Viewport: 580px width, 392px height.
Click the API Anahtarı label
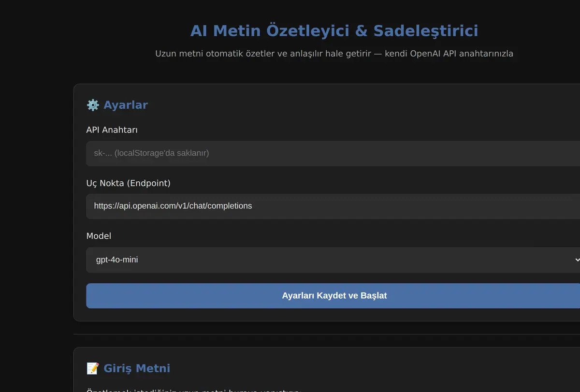(112, 130)
